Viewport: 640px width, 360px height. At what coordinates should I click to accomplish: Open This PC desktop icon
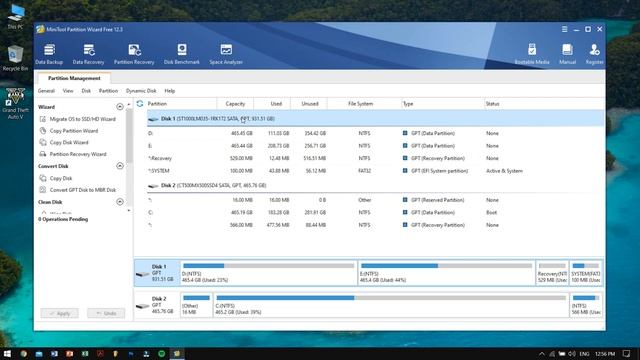(x=16, y=17)
